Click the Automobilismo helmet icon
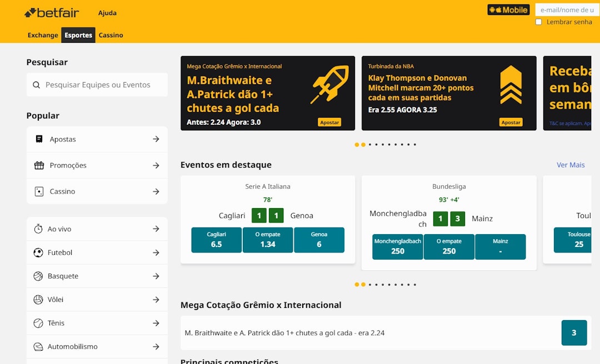This screenshot has width=600, height=364. (x=38, y=346)
